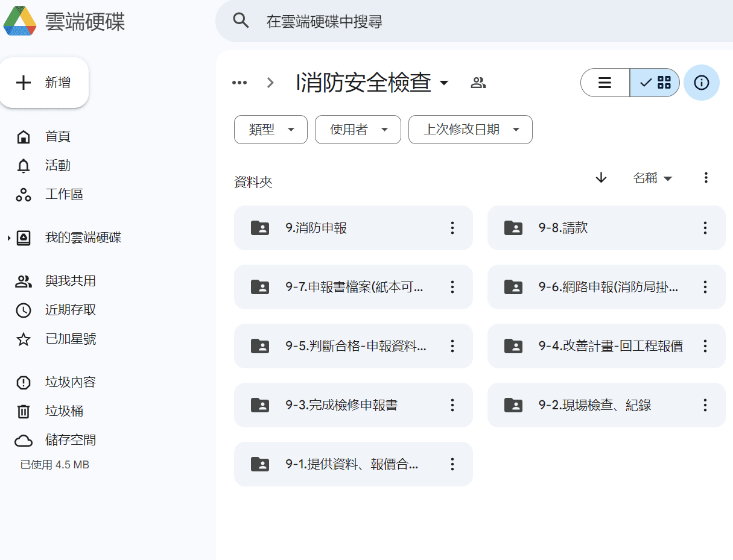Image resolution: width=733 pixels, height=560 pixels.
Task: Open the 上次修改日期 filter dropdown
Action: 471,130
